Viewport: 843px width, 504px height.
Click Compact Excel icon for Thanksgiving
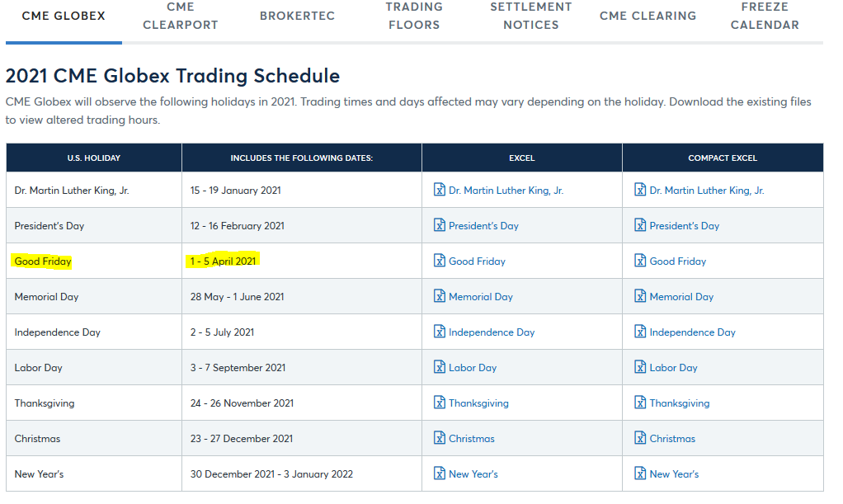click(640, 403)
